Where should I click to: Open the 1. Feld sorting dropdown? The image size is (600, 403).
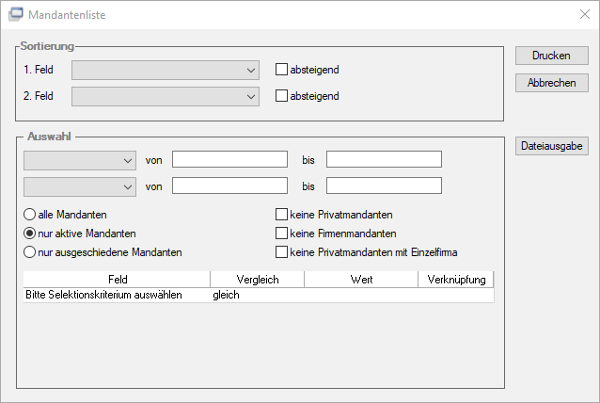pyautogui.click(x=165, y=70)
